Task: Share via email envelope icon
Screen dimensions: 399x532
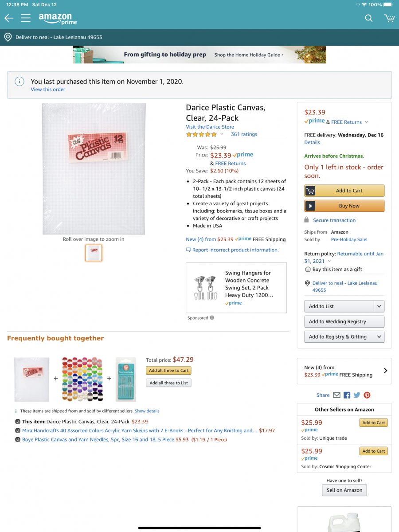Action: pyautogui.click(x=336, y=395)
